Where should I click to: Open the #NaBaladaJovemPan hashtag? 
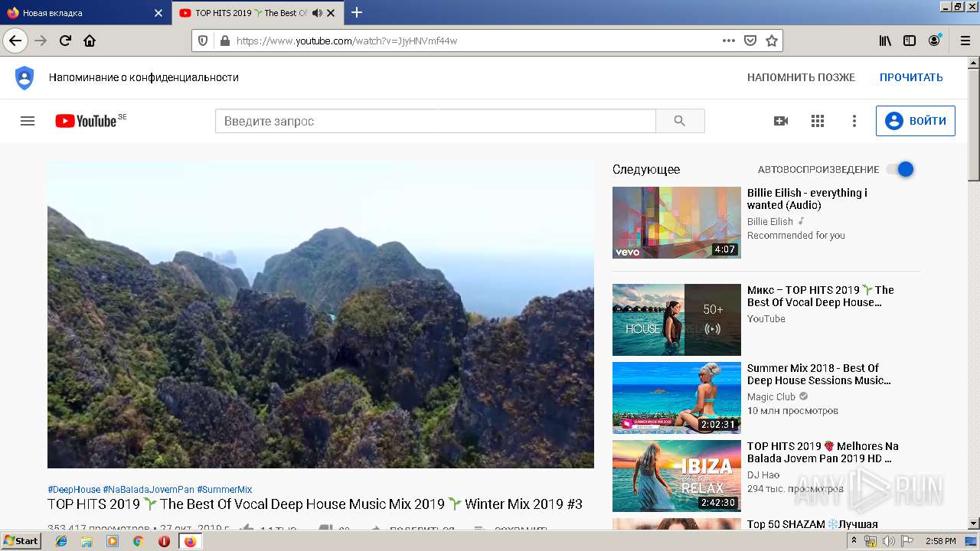point(149,490)
